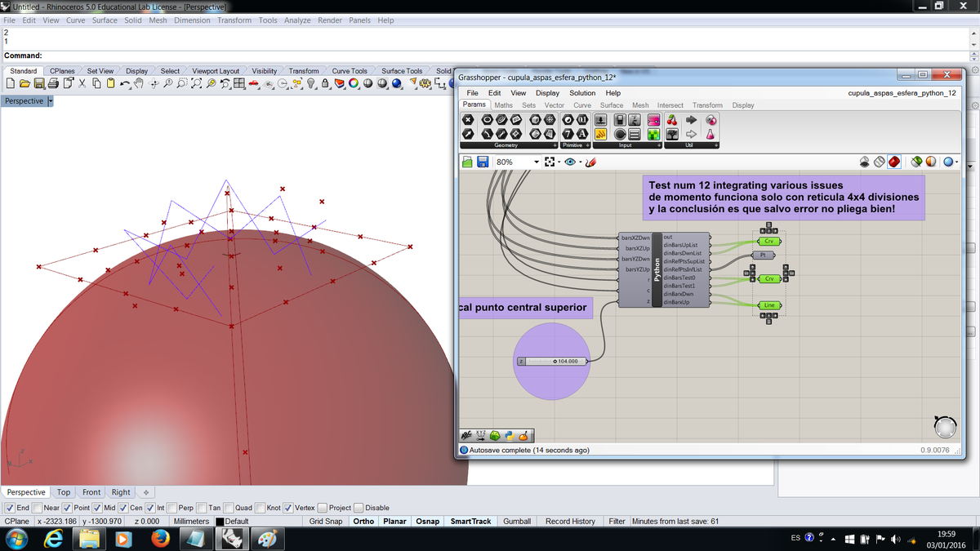
Task: Click Record History in status bar
Action: point(570,521)
